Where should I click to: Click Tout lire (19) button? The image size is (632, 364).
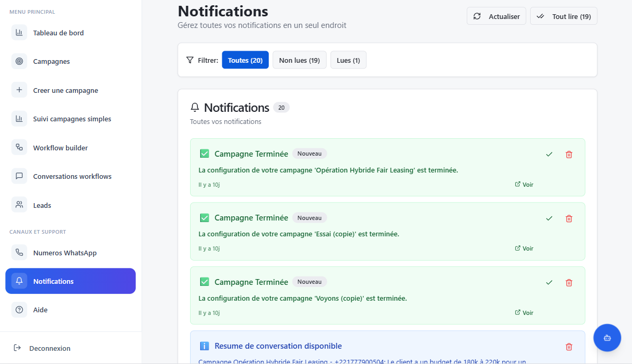click(563, 16)
